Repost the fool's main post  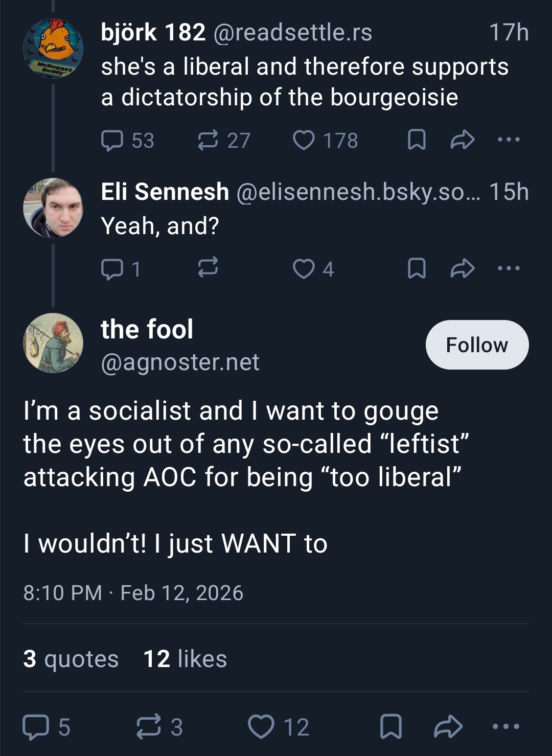point(148,727)
